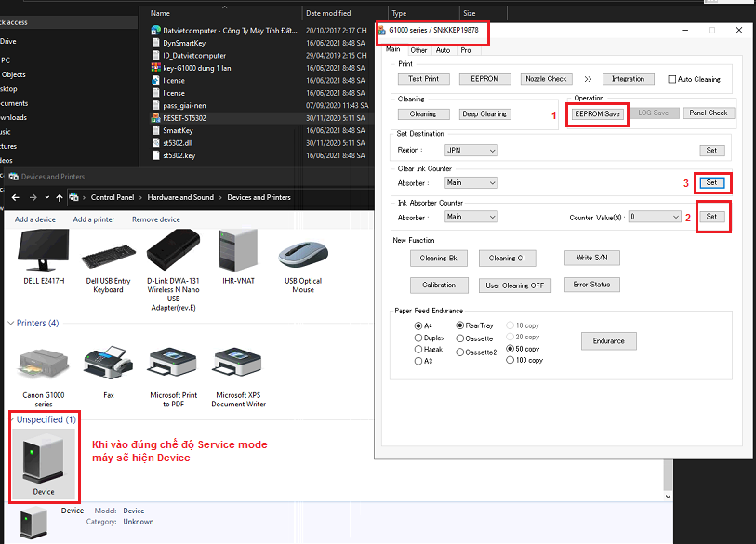
Task: Open the Region JPN dropdown
Action: [471, 150]
